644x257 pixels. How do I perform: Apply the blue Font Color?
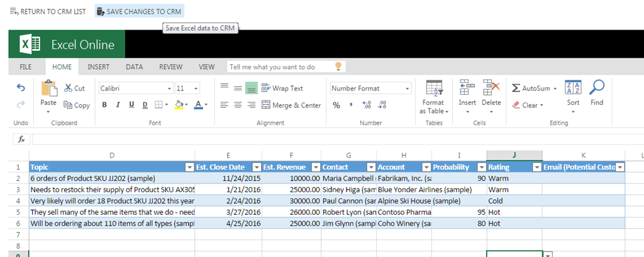click(x=198, y=105)
